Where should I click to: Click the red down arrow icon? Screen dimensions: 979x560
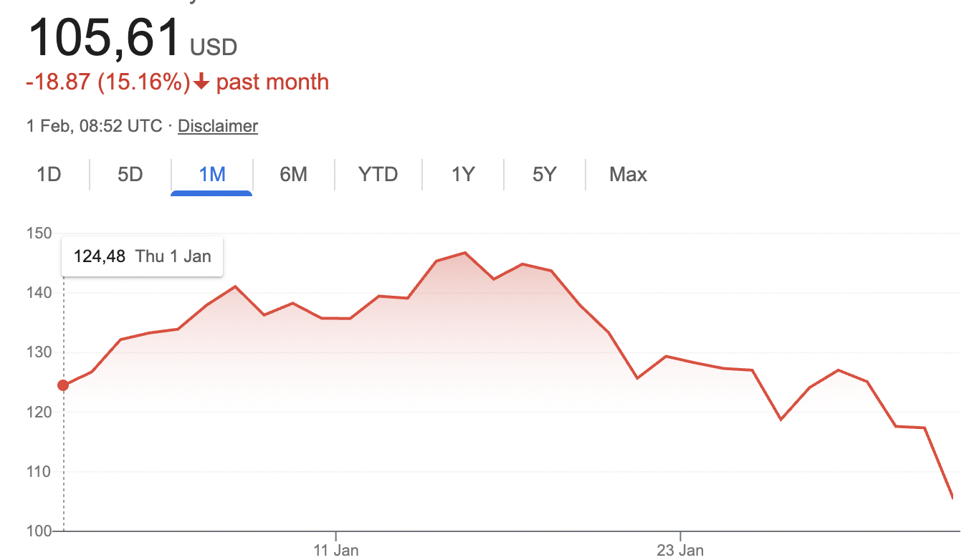pos(201,82)
